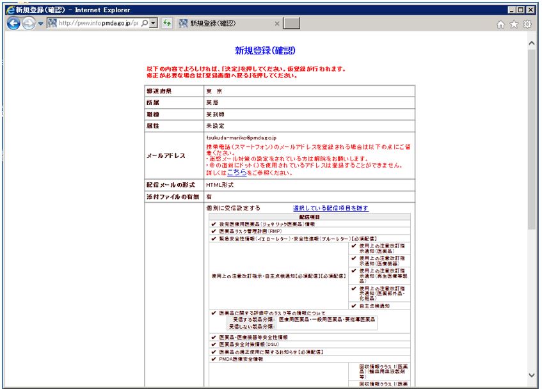Viewport: 542px width, 392px height.
Task: Click checkmark beside 緊急安全性情報 row
Action: click(x=214, y=239)
